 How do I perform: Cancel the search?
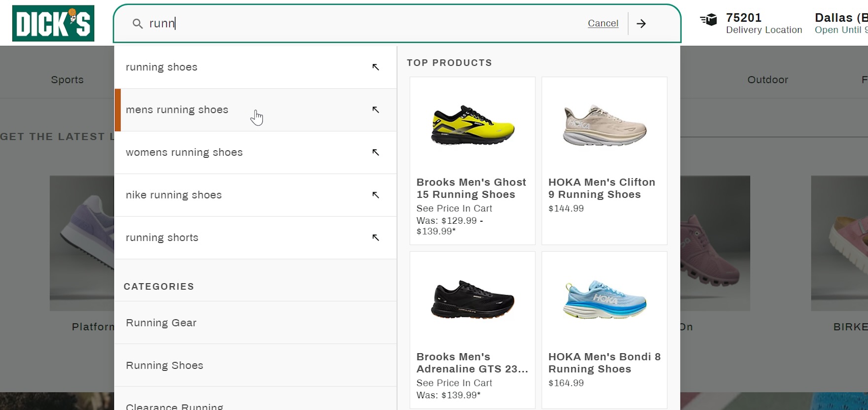pyautogui.click(x=603, y=23)
